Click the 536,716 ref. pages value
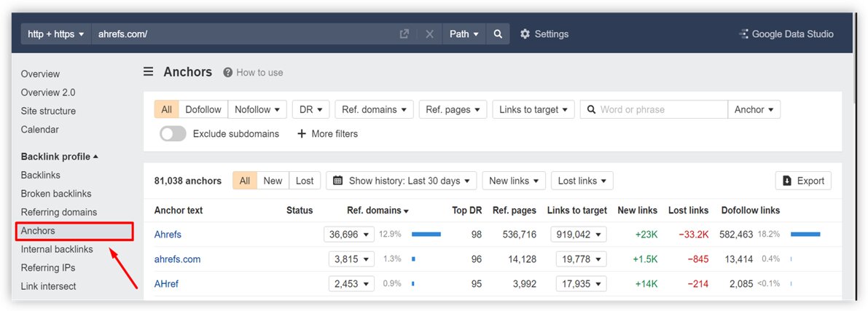The height and width of the screenshot is (311, 868). [x=519, y=235]
